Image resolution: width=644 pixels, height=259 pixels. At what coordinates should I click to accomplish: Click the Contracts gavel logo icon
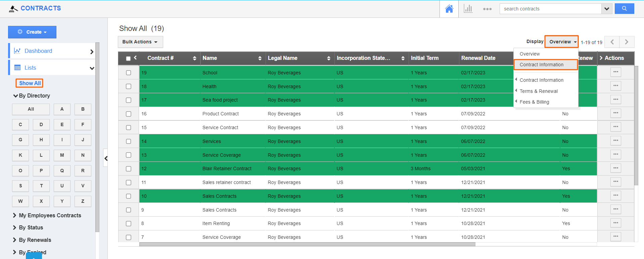pos(13,8)
